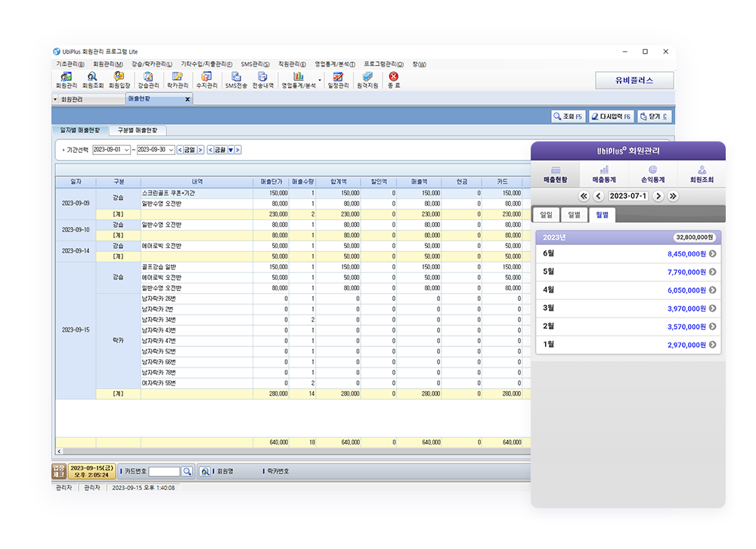Expand the tab list arrow beside 회원관리

pos(55,99)
